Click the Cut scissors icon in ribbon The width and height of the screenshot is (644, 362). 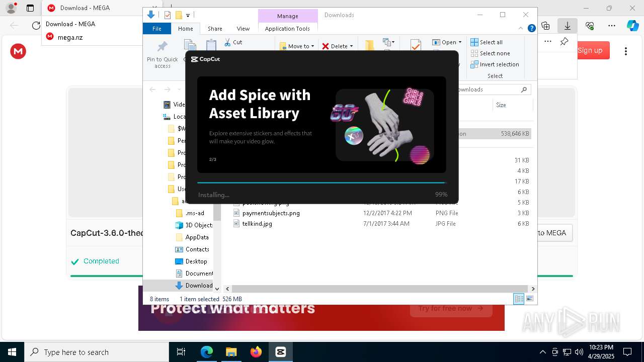(x=227, y=42)
